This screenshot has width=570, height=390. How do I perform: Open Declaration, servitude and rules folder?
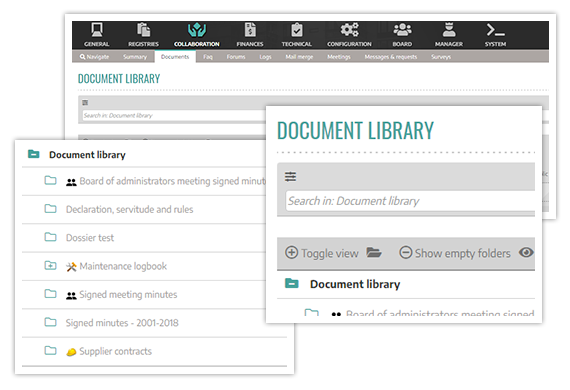point(129,209)
